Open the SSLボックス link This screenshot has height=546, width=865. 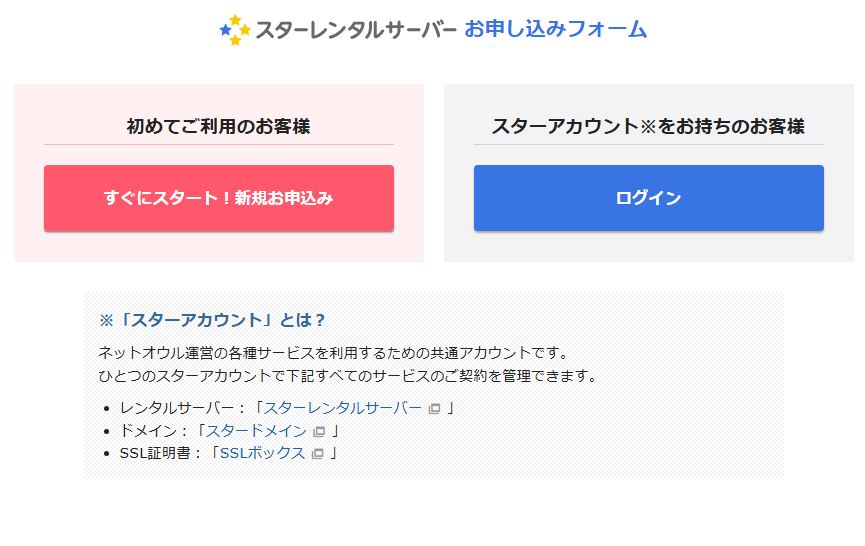tap(262, 453)
